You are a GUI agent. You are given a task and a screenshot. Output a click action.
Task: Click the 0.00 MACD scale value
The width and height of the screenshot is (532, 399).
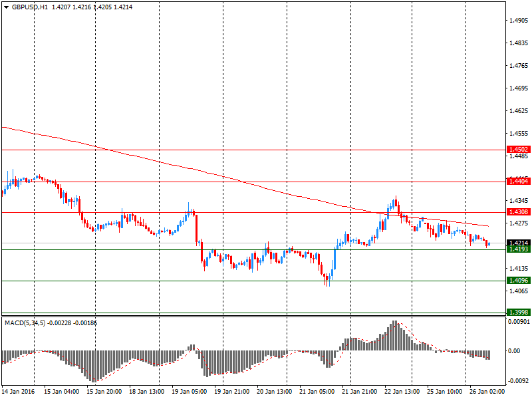514,351
